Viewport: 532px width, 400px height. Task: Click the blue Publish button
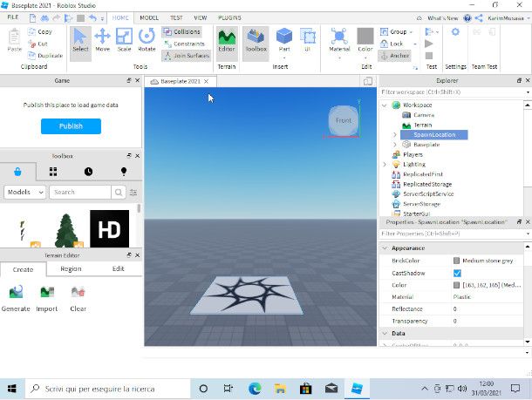[x=71, y=126]
